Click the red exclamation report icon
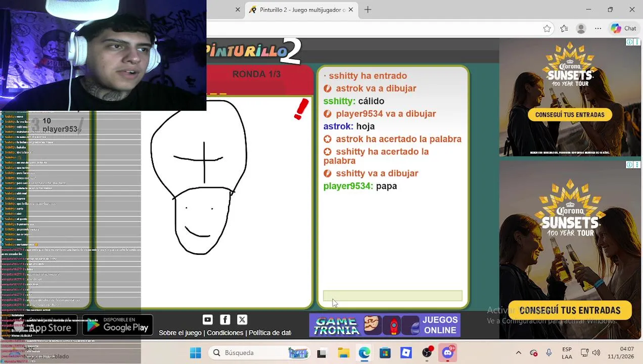The width and height of the screenshot is (643, 364). pos(301,109)
